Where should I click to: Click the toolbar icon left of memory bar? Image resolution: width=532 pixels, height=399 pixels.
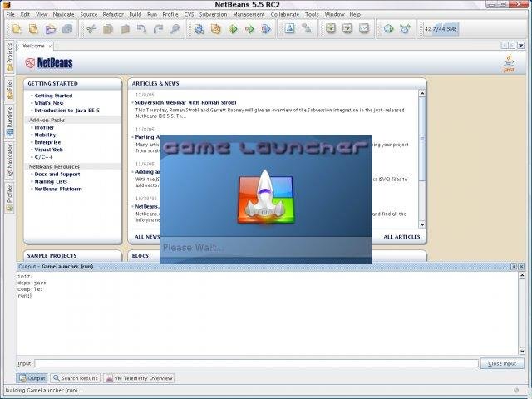tap(405, 28)
